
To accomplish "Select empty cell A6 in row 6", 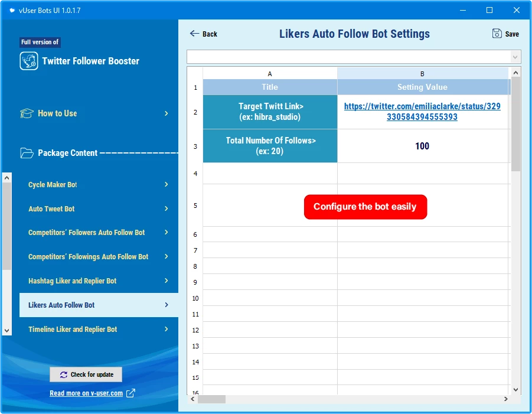I will pos(270,234).
